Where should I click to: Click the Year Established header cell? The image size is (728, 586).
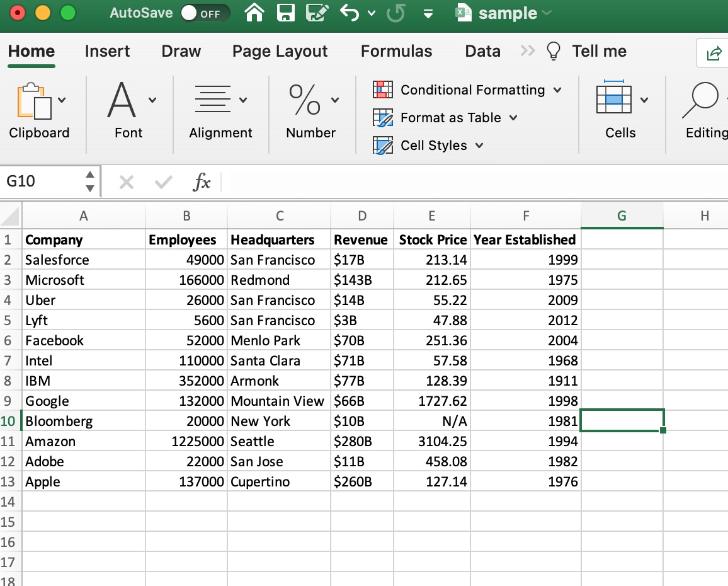tap(526, 239)
